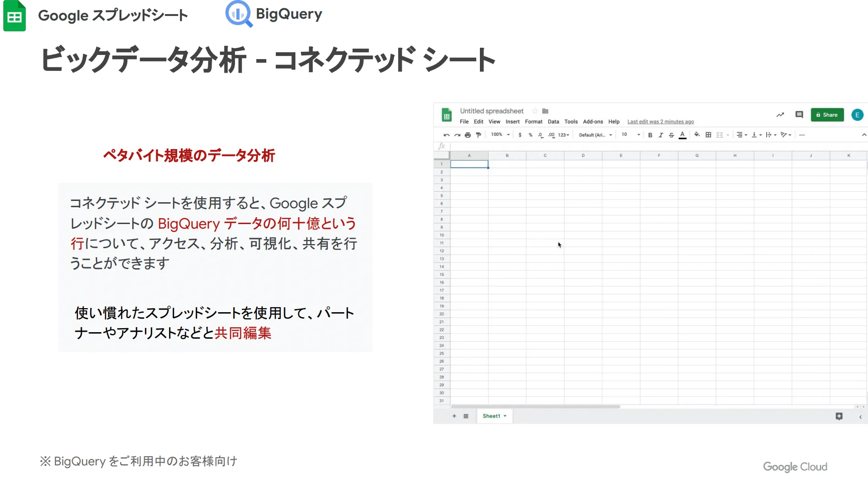The width and height of the screenshot is (868, 489).
Task: Toggle Strikethrough formatting
Action: tap(671, 135)
